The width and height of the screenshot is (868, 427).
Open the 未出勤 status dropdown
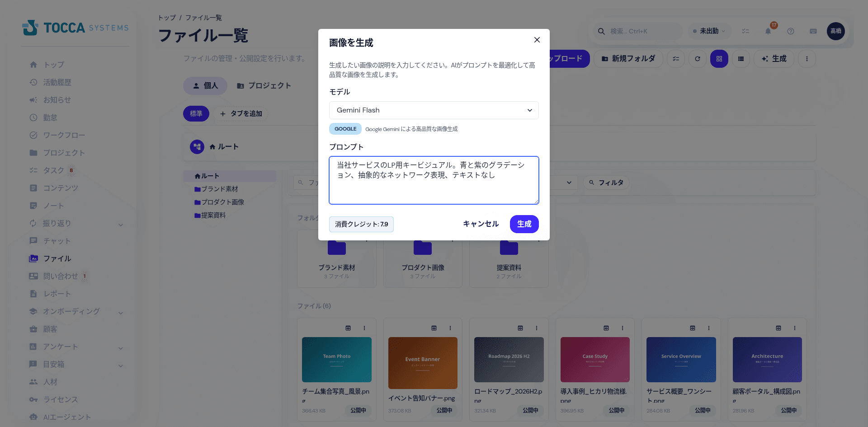point(709,31)
